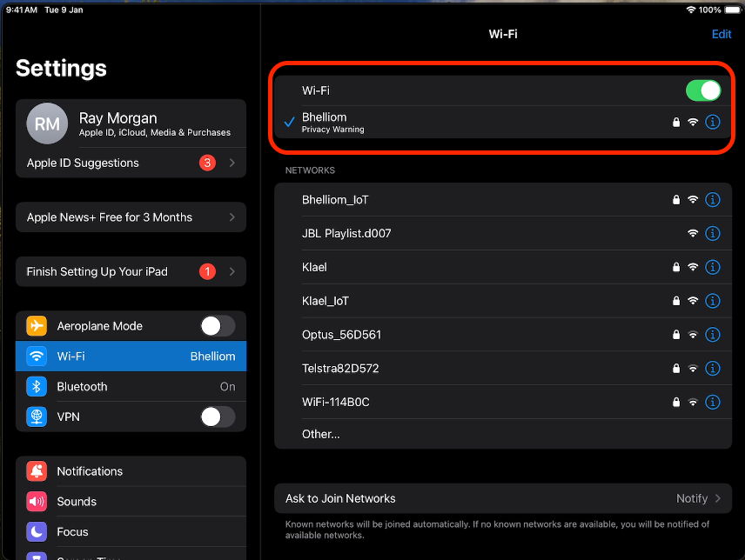Open Bluetooth settings in sidebar
This screenshot has width=745, height=560.
pyautogui.click(x=131, y=387)
